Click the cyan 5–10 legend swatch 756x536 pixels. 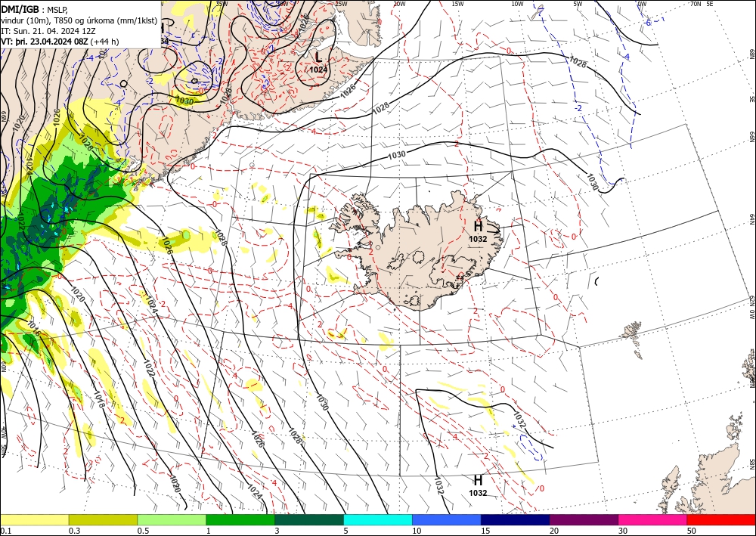pyautogui.click(x=378, y=519)
